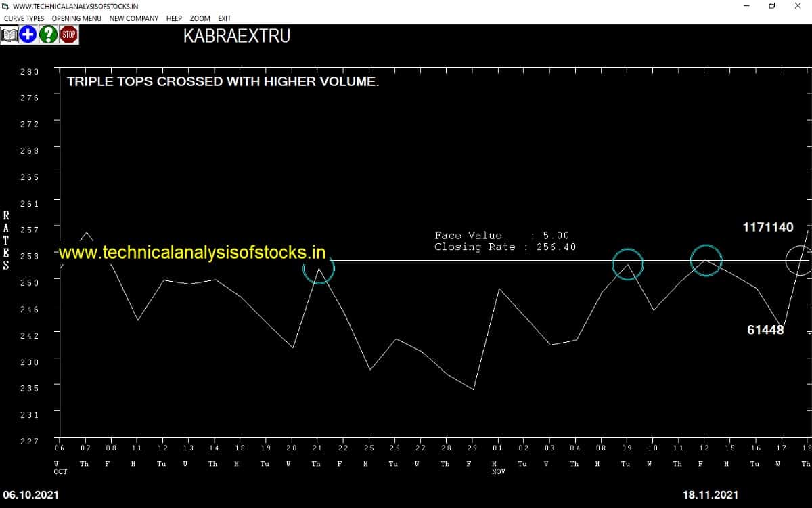812x508 pixels.
Task: Choose EXIT from the menu bar
Action: coord(224,18)
